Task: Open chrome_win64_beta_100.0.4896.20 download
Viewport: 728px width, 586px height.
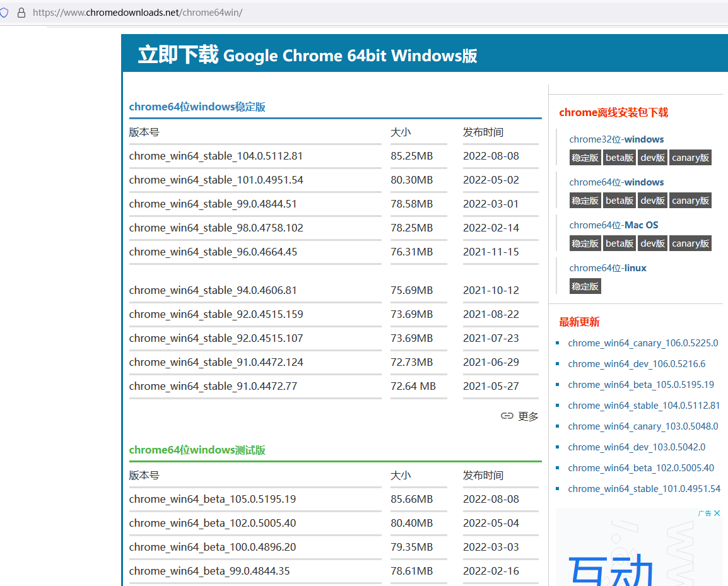Action: coord(213,547)
